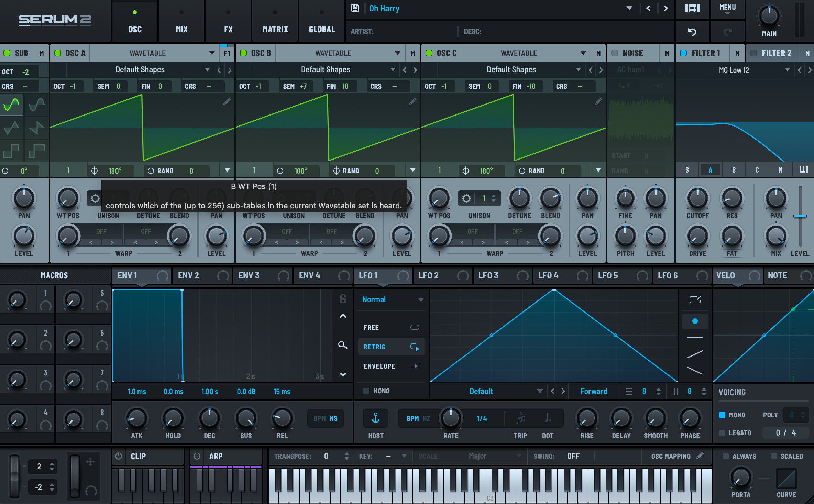
Task: Adjust the pitch bend wheel
Action: (x=14, y=476)
